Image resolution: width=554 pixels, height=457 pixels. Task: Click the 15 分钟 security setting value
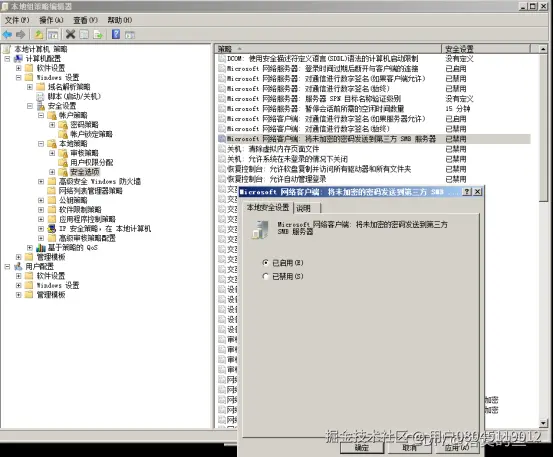click(457, 109)
